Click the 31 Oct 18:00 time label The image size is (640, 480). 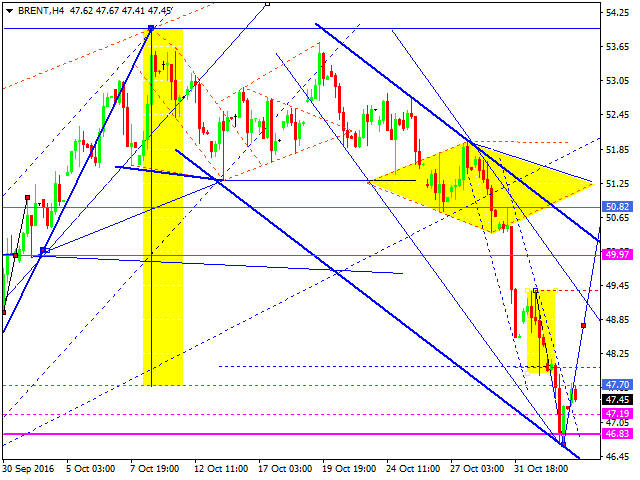[541, 469]
